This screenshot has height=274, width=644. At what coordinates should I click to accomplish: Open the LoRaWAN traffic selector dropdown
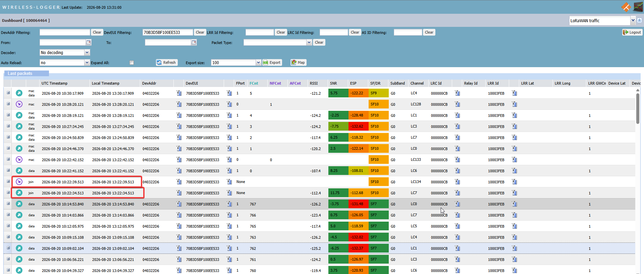point(602,20)
